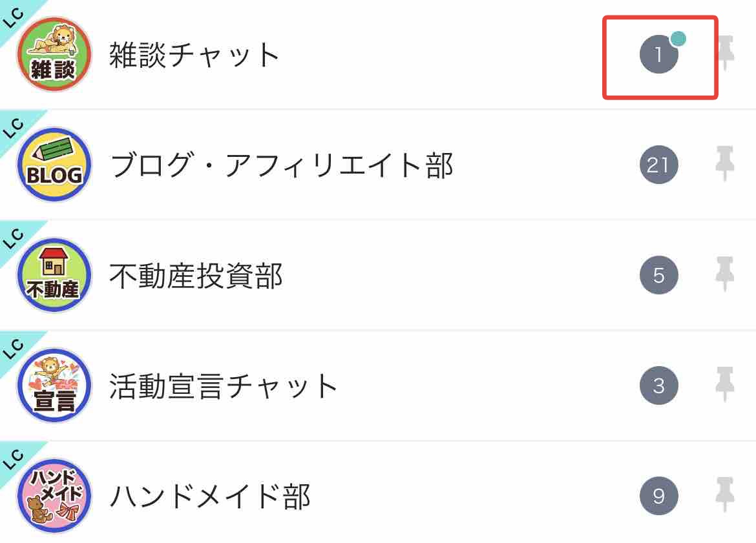Pin the ハンドメイド部 chat
Screen dimensions: 756x543
[724, 495]
